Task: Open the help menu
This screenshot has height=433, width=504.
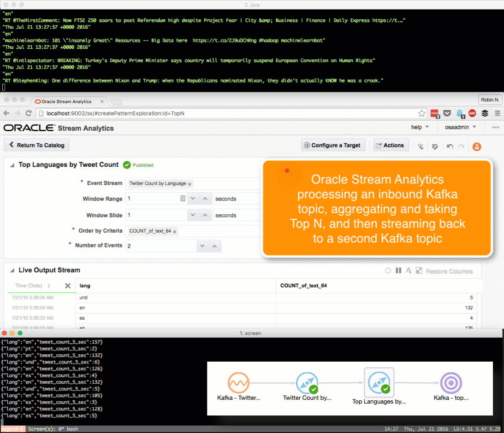Action: (420, 127)
